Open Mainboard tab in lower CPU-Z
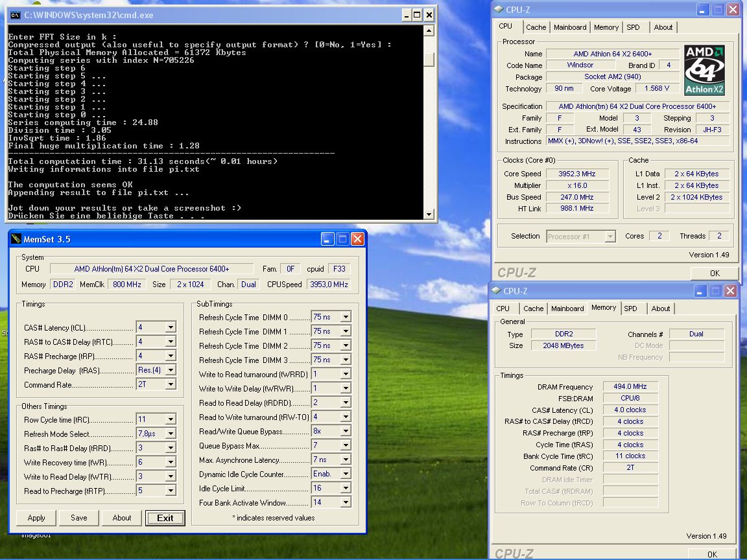This screenshot has width=747, height=560. tap(567, 309)
